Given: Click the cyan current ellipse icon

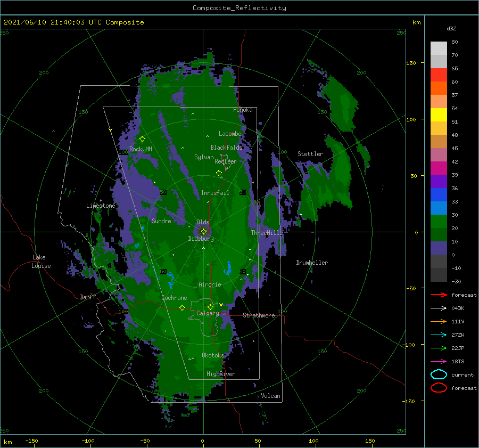Looking at the screenshot, I should (x=439, y=374).
